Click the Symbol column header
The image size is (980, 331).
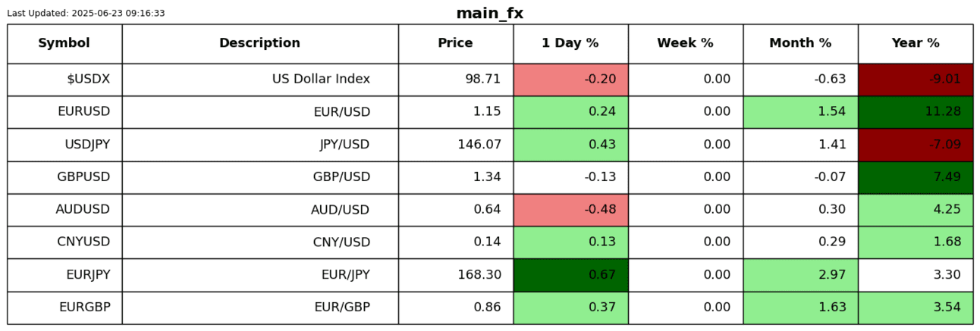(x=64, y=43)
